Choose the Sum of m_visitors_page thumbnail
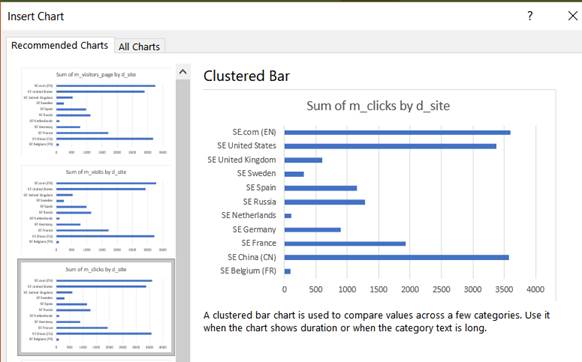This screenshot has width=582, height=362. click(x=96, y=112)
